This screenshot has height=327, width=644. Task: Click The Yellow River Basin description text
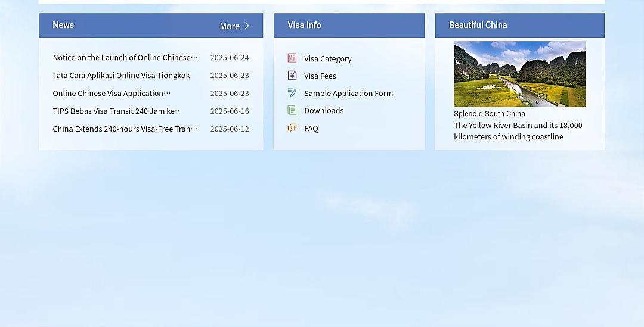coord(518,131)
